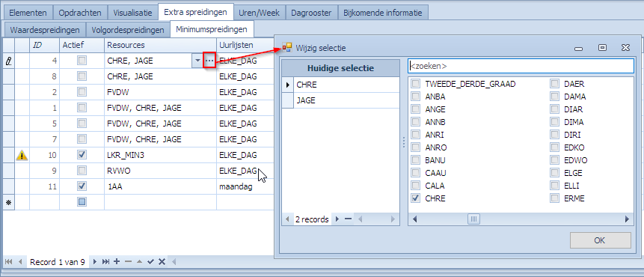This screenshot has height=277, width=644.
Task: Open the Resources dropdown arrow for row 4
Action: click(x=197, y=61)
